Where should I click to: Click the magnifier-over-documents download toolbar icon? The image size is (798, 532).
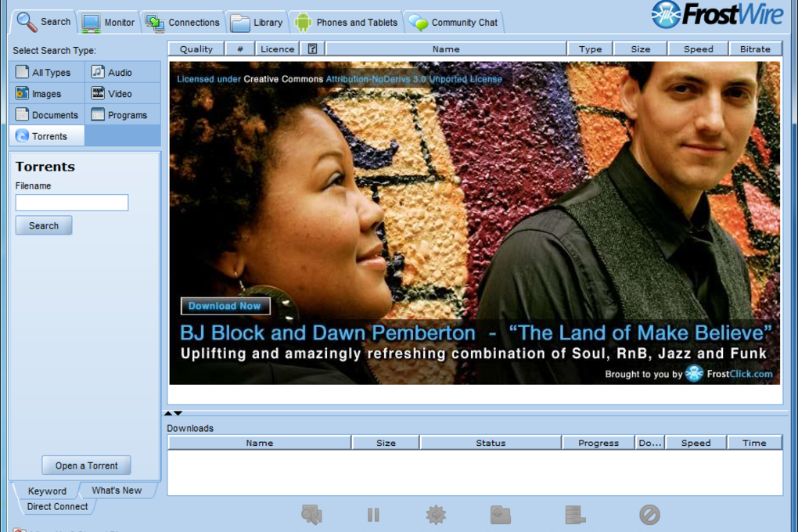click(x=311, y=515)
